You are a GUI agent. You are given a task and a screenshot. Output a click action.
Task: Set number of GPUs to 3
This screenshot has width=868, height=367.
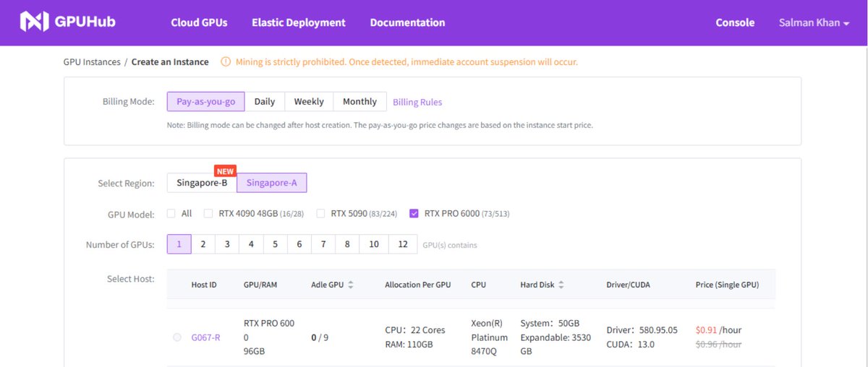227,244
